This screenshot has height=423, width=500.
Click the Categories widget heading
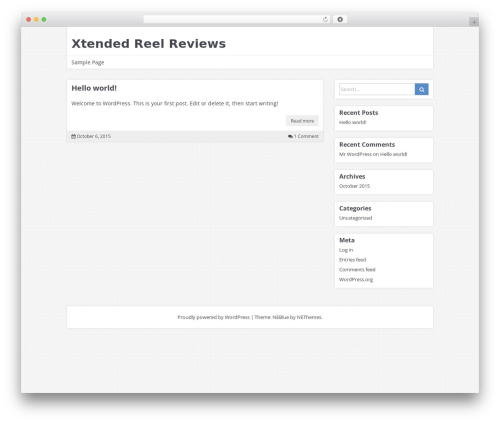355,209
